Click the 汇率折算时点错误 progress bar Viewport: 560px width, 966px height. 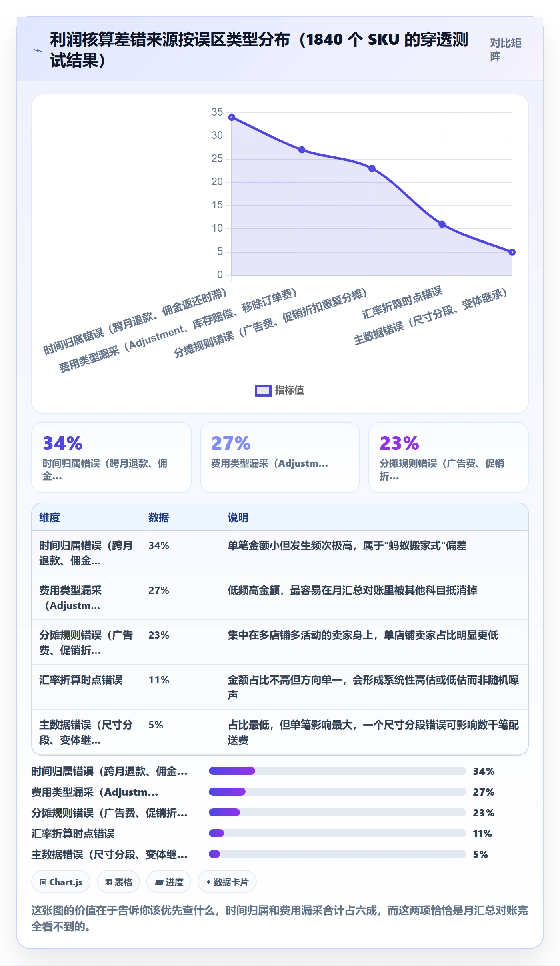337,833
